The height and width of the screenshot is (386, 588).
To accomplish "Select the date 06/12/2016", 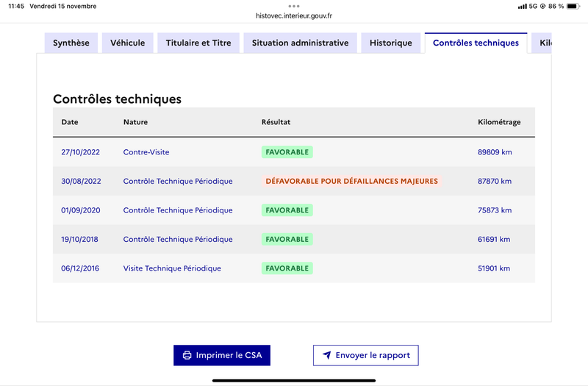I will (x=80, y=268).
